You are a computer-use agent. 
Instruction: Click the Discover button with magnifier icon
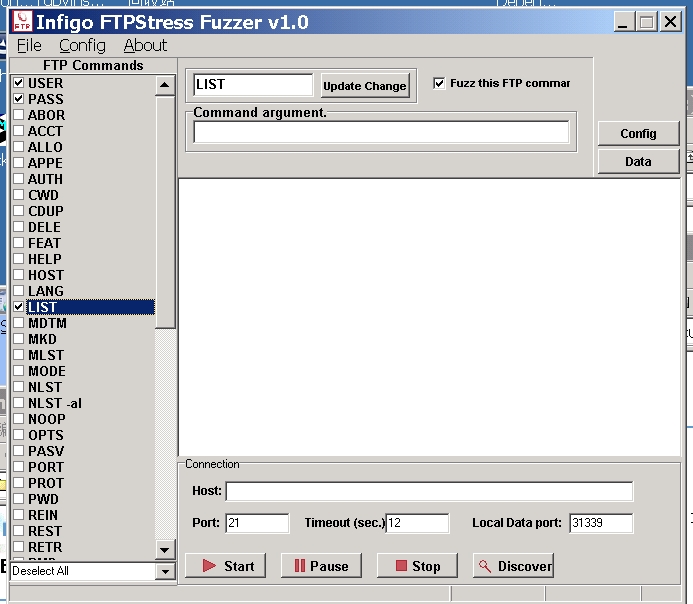(x=513, y=566)
